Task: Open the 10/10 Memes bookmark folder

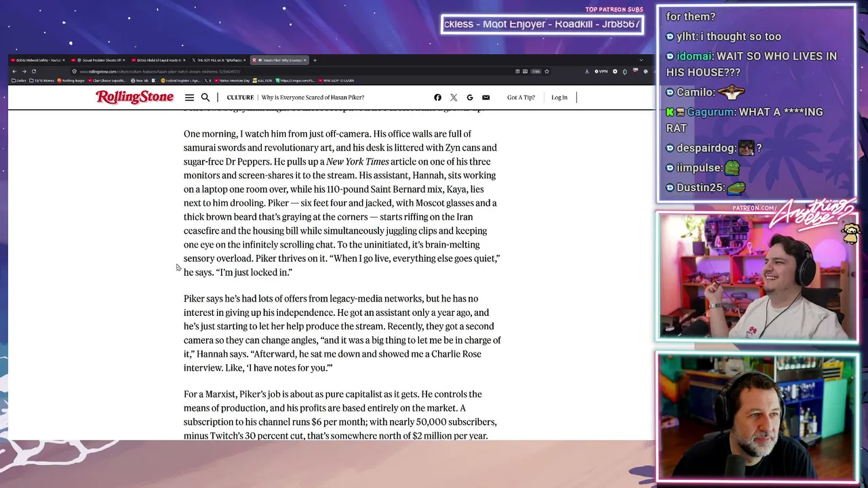Action: tap(42, 81)
